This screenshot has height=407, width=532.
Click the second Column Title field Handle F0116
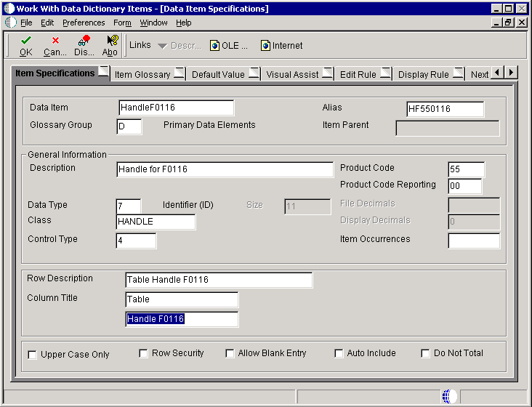(182, 319)
